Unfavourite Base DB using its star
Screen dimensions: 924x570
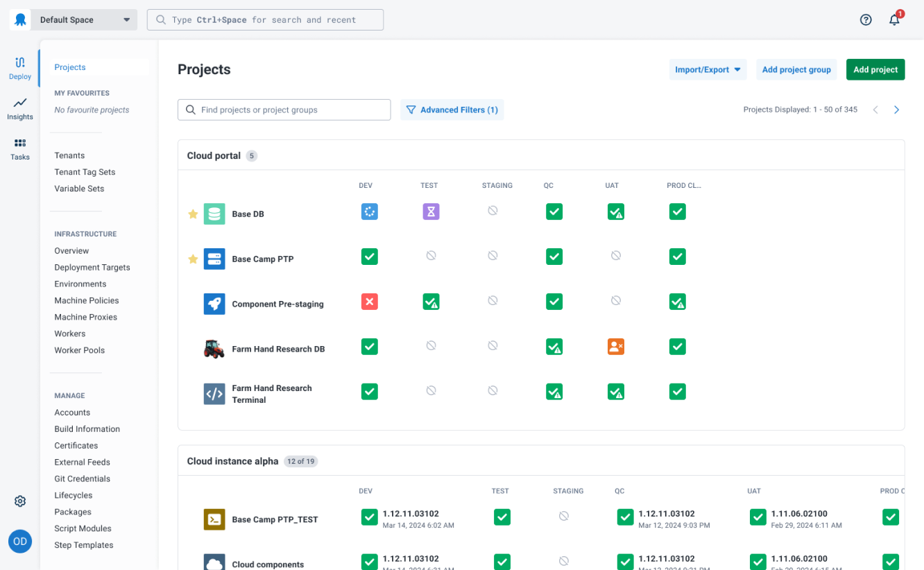tap(193, 214)
